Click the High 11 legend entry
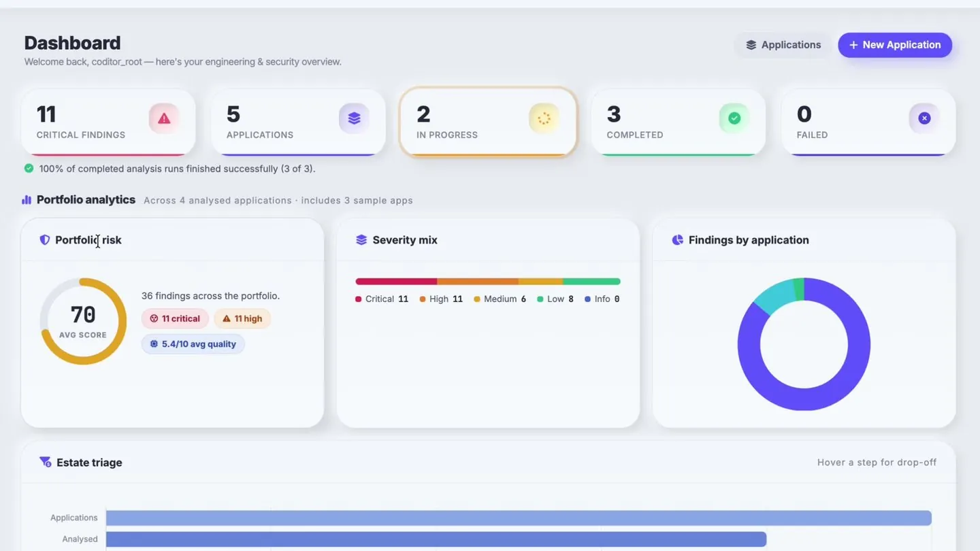The height and width of the screenshot is (551, 980). pos(441,299)
